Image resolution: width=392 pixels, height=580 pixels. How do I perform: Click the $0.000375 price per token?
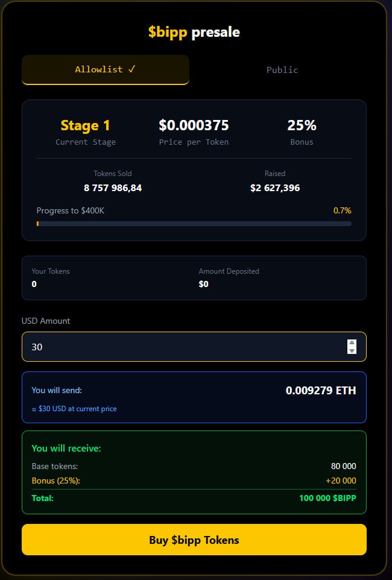(x=194, y=125)
